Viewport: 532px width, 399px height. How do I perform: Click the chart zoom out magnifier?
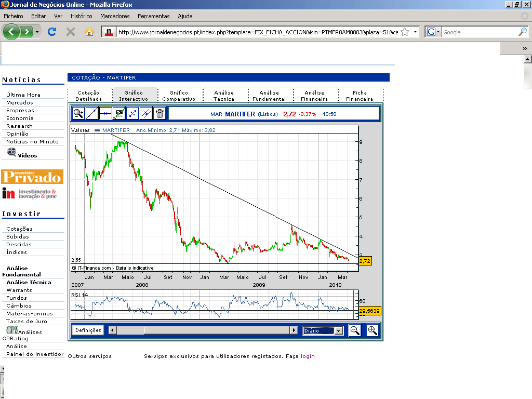(x=355, y=330)
